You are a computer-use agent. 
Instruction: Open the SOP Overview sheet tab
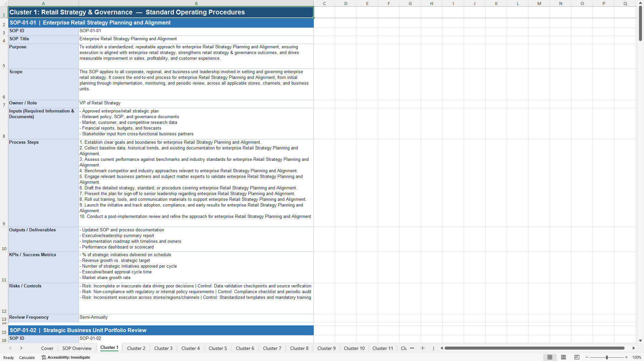pyautogui.click(x=77, y=348)
